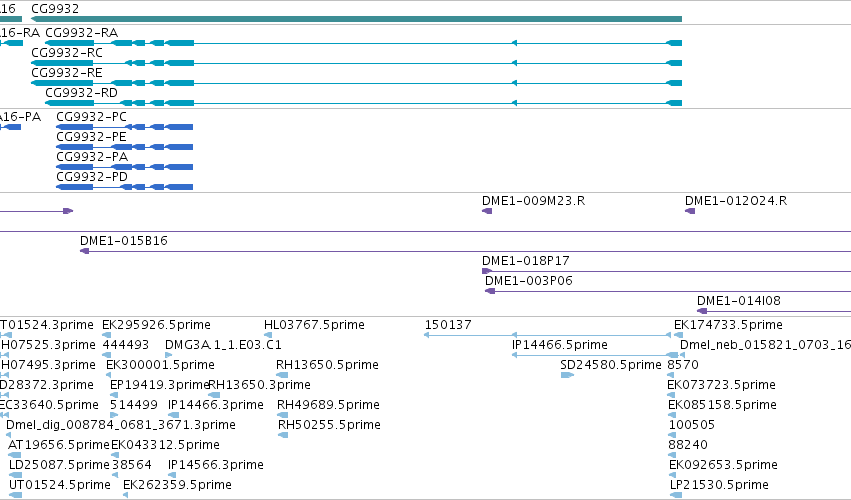Click the LD25087.5prime EST arrow
This screenshot has height=500, width=851.
(x=15, y=475)
